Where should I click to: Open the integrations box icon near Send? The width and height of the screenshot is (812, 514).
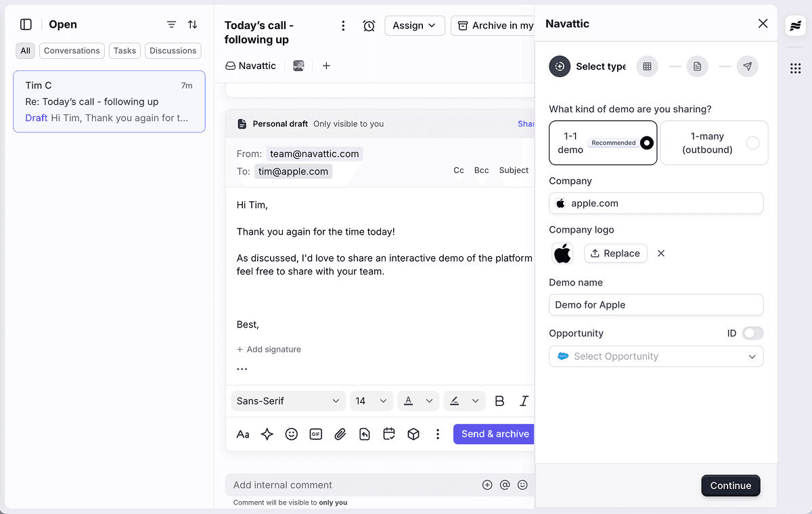(413, 434)
